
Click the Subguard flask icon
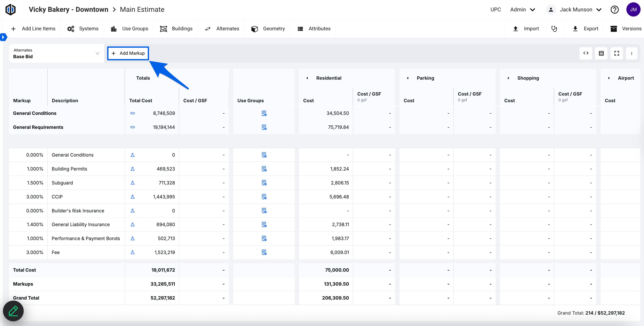click(133, 183)
